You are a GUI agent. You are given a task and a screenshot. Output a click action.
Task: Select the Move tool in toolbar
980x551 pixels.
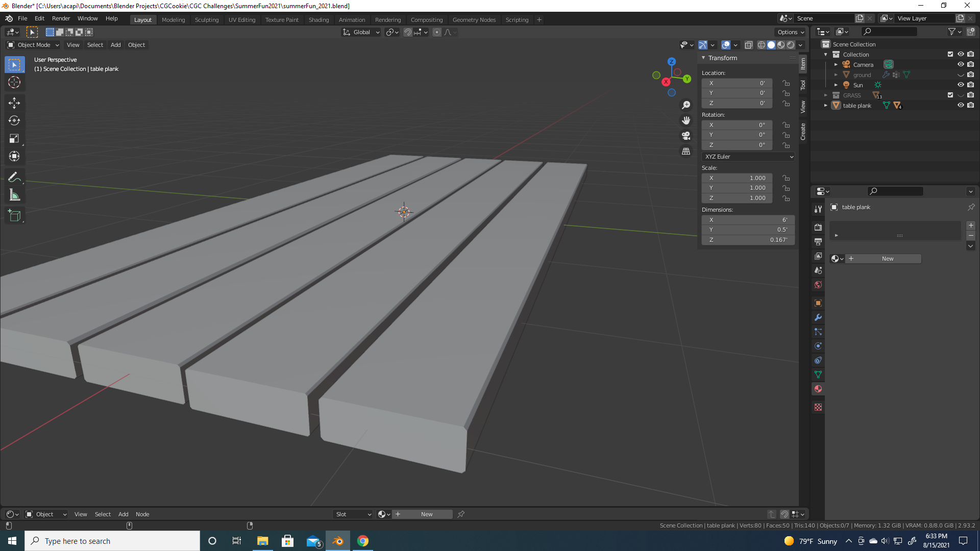point(14,103)
